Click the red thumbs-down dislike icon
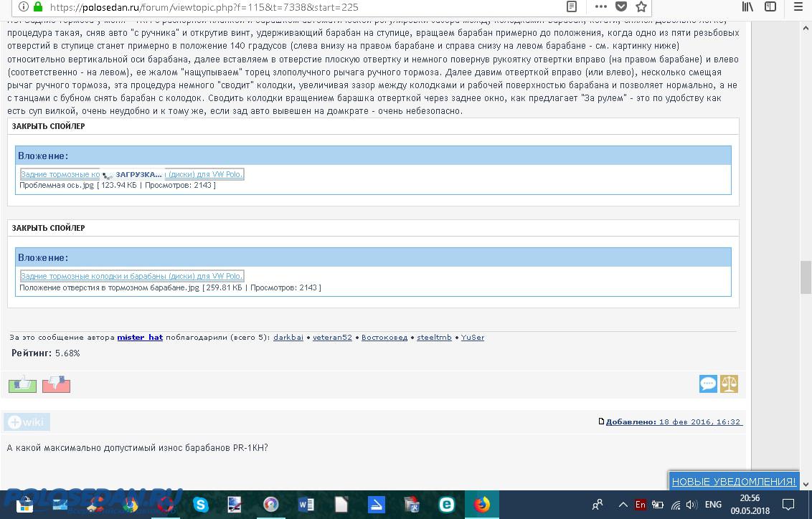812x519 pixels. (56, 384)
